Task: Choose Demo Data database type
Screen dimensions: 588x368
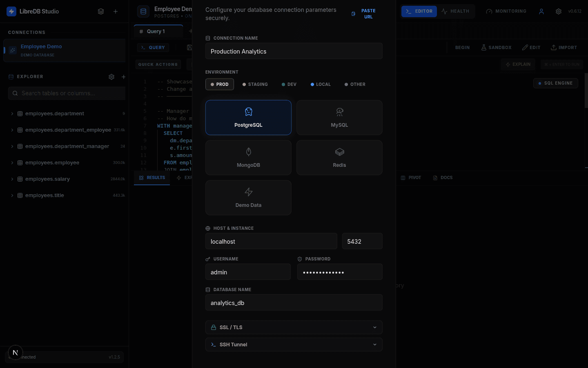Action: coord(248,198)
